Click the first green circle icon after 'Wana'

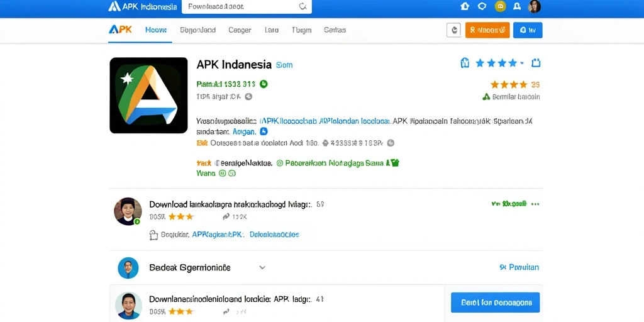[x=222, y=174]
